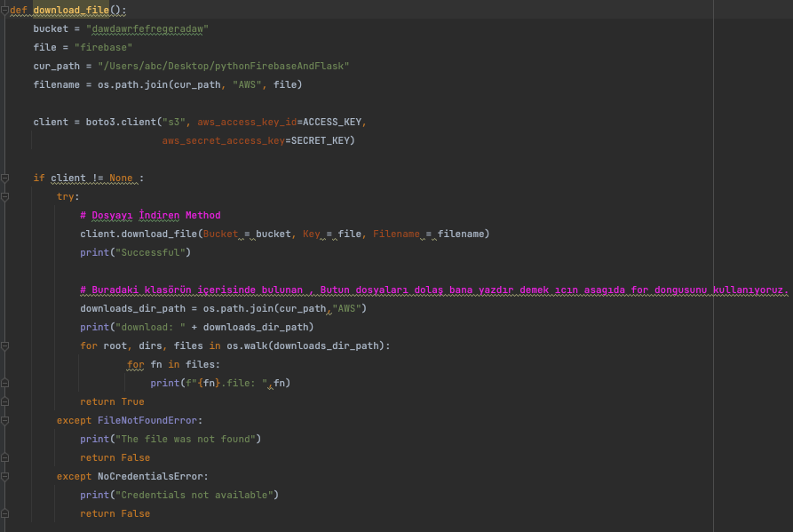The image size is (793, 532).
Task: Click the SECRET_KEY constant
Action: point(321,140)
